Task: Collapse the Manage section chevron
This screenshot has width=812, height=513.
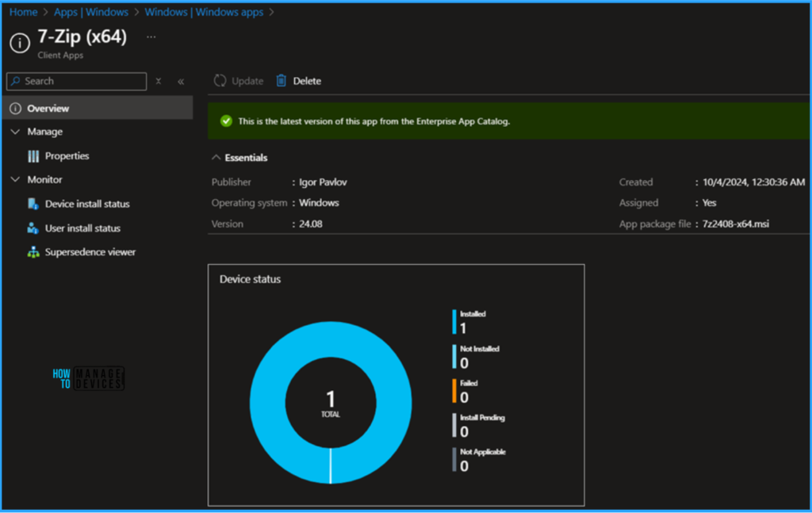Action: (16, 132)
